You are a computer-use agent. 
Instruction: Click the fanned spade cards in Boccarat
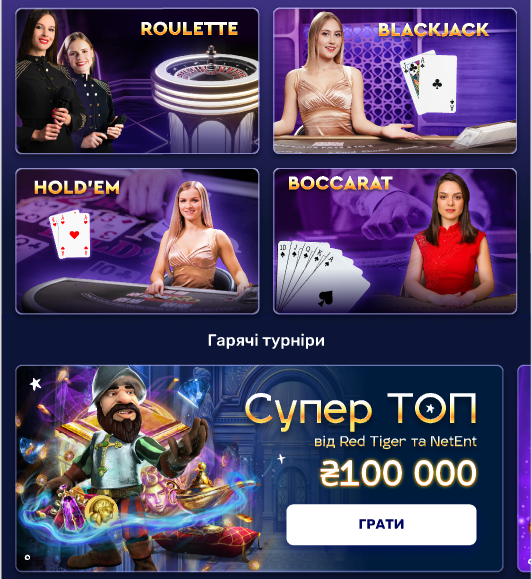(321, 276)
